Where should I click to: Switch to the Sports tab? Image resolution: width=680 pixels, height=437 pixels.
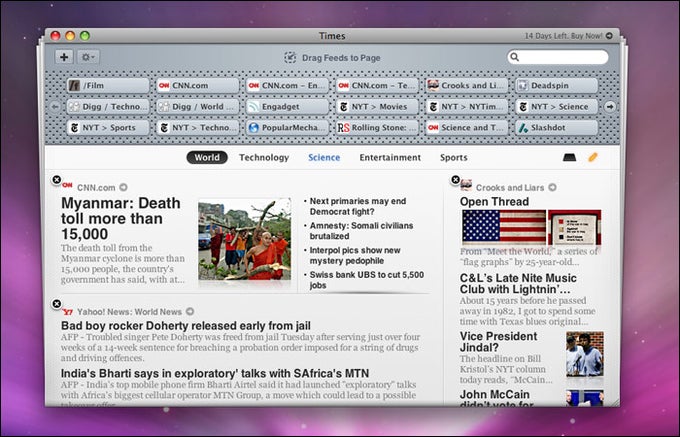click(454, 157)
